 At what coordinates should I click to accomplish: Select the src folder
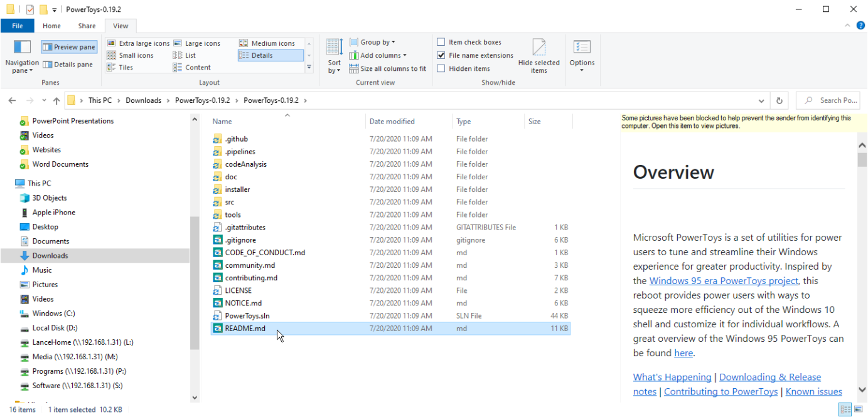click(390, 202)
